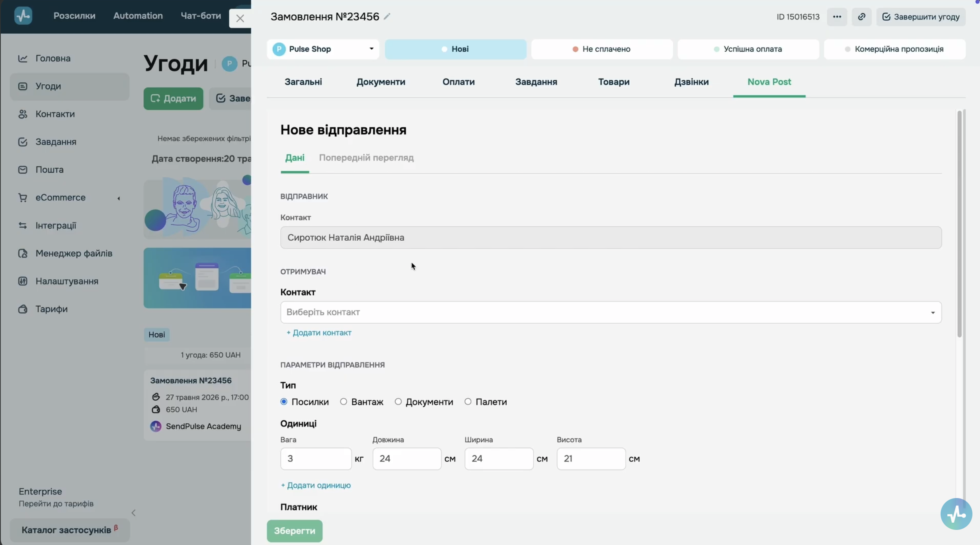Switch to the Загальні tab
Viewport: 980px width, 545px height.
click(303, 82)
